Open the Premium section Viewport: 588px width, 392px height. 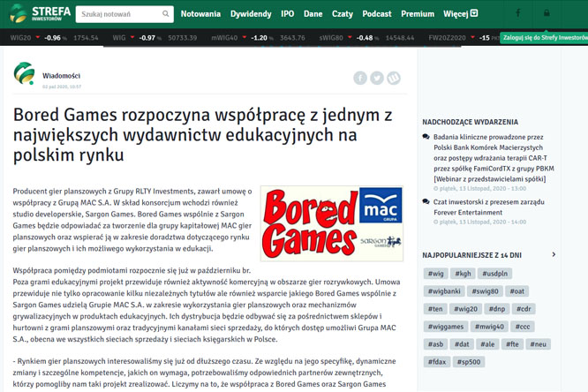[418, 14]
